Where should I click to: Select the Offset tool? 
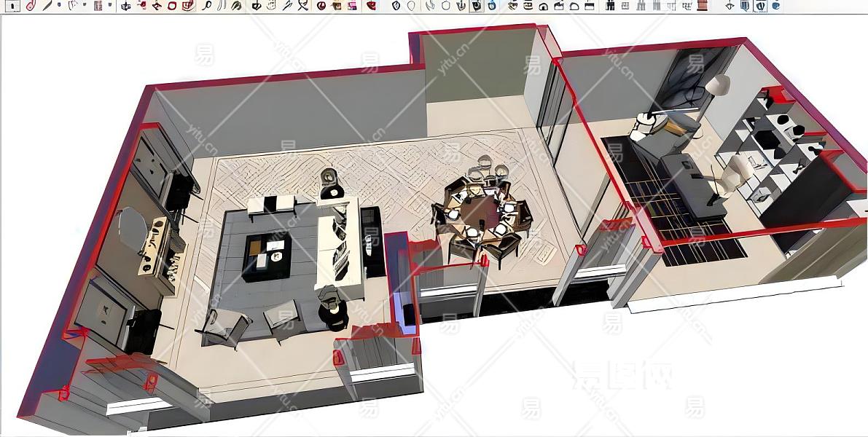[142, 6]
